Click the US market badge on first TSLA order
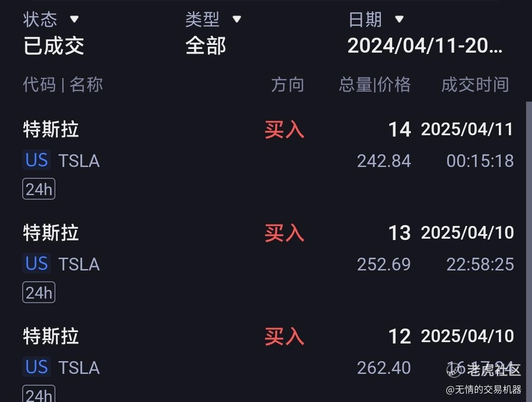The height and width of the screenshot is (402, 532). (37, 160)
